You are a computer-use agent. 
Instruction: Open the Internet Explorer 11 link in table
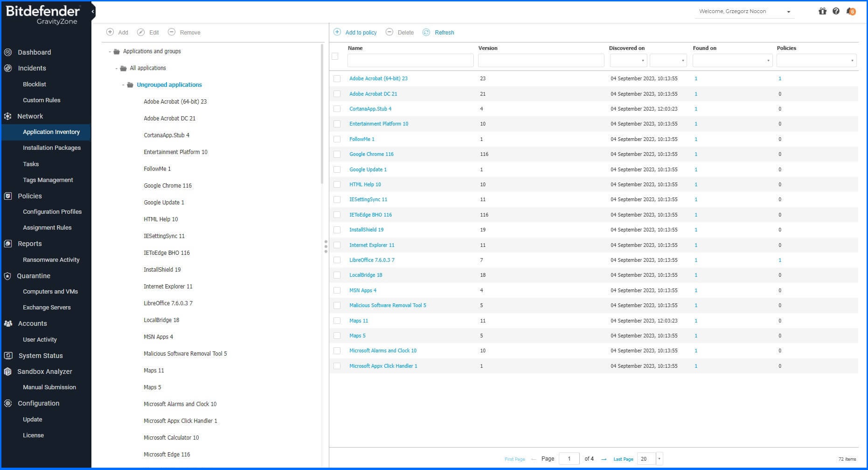point(372,246)
